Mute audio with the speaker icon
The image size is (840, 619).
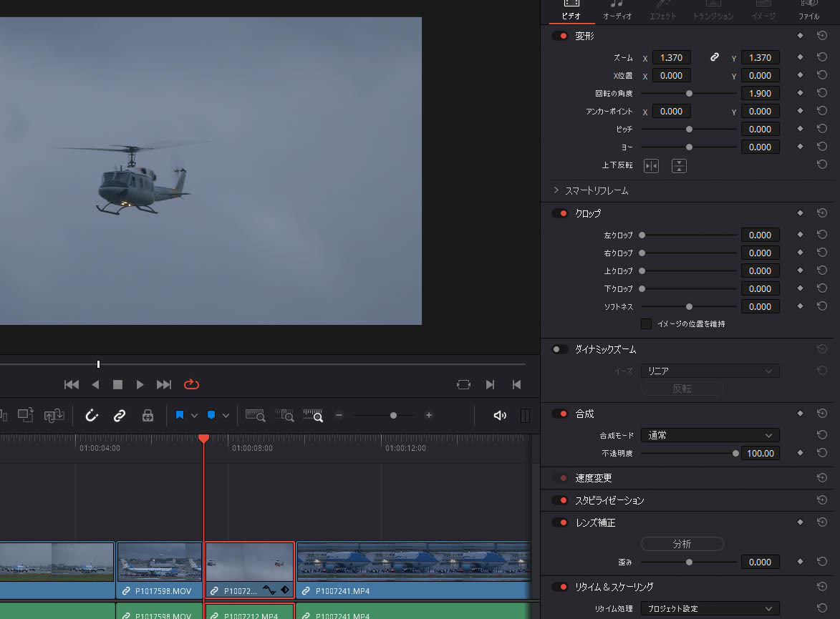tap(500, 415)
